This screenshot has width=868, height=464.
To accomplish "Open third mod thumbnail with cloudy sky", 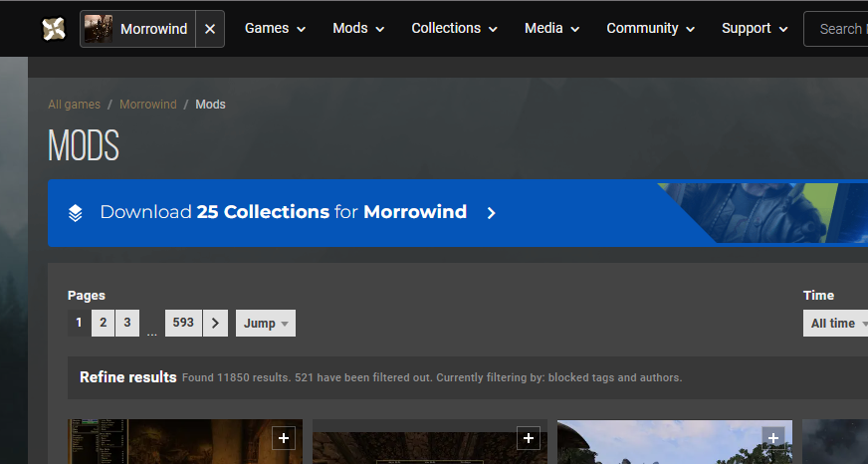I will coord(674,442).
